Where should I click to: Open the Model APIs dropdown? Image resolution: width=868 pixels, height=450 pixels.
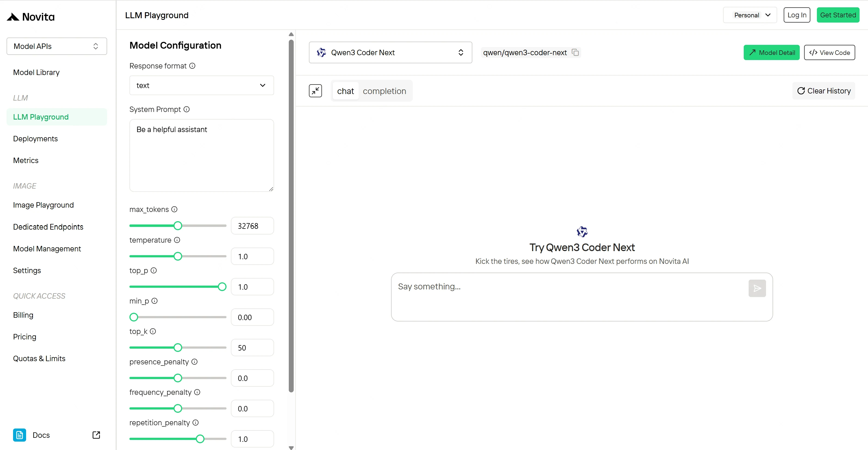pos(57,46)
